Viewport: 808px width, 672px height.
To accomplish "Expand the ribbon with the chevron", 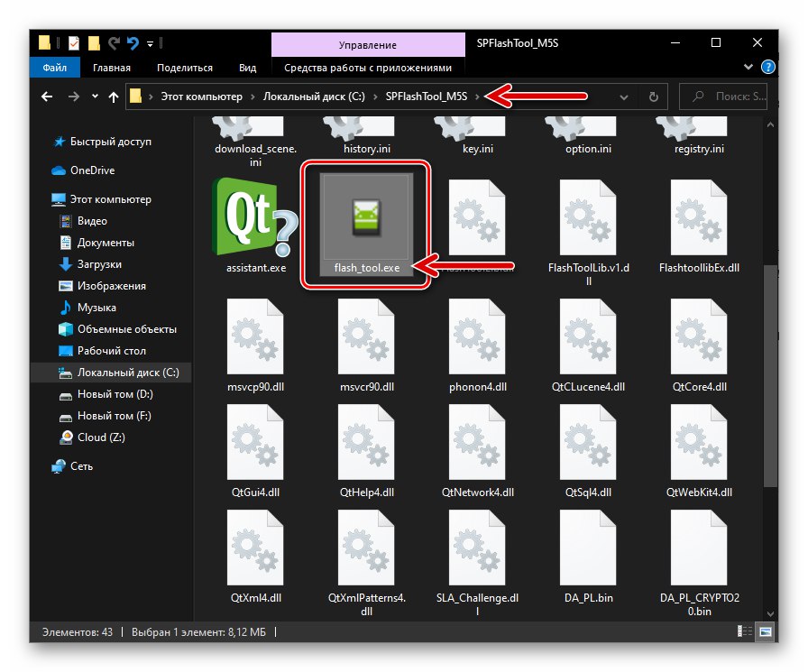I will [748, 67].
